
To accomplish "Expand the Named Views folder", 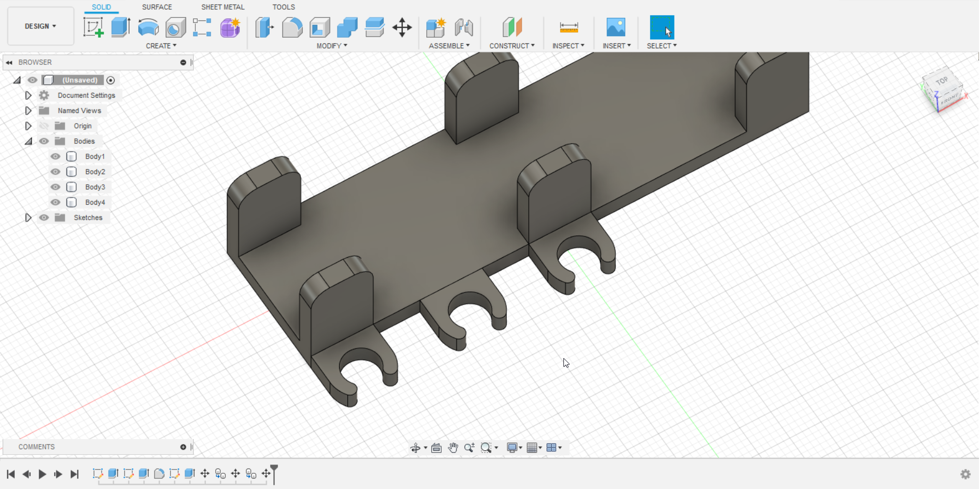I will [28, 111].
